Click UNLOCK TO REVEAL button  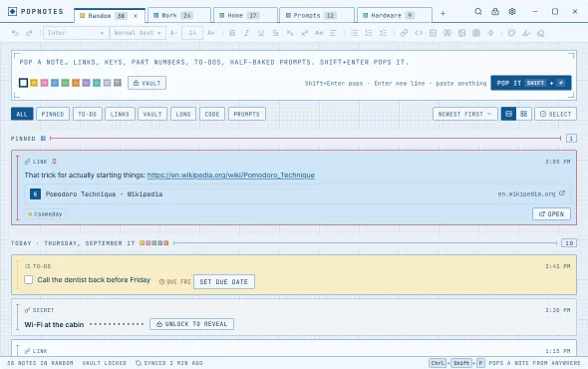tap(191, 324)
